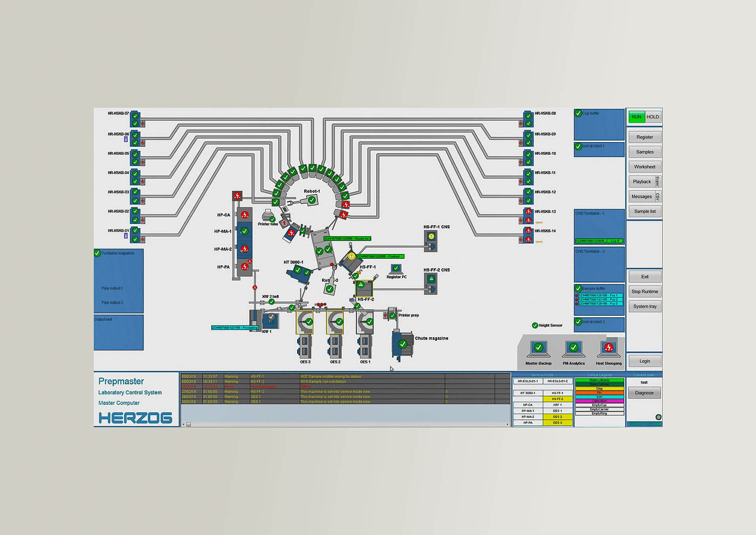Image resolution: width=756 pixels, height=535 pixels.
Task: Toggle service mode for HS-FF-2
Action: click(557, 399)
